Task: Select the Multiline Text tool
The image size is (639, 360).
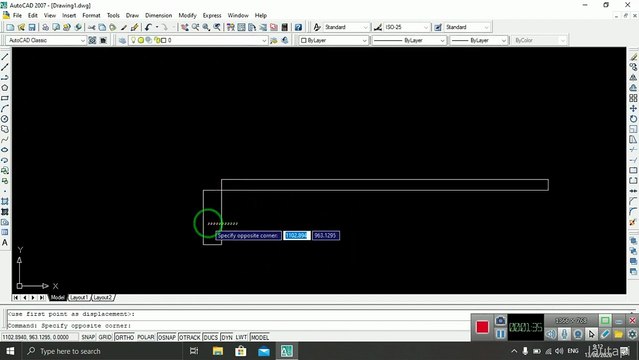Action: tap(5, 243)
